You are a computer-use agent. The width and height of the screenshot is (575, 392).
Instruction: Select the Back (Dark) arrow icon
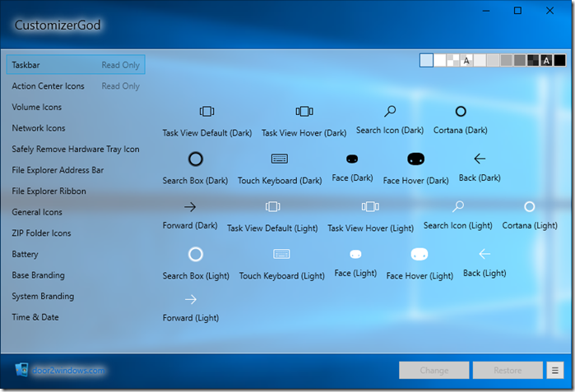click(480, 159)
